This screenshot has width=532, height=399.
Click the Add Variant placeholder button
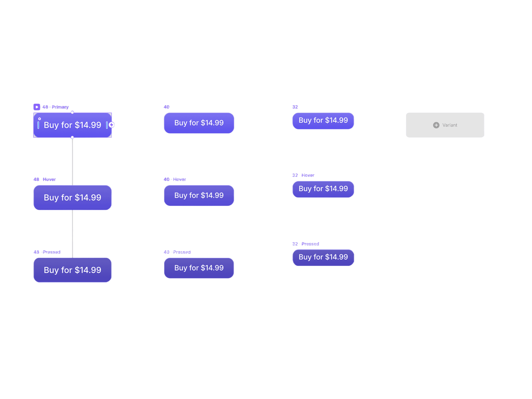point(445,125)
